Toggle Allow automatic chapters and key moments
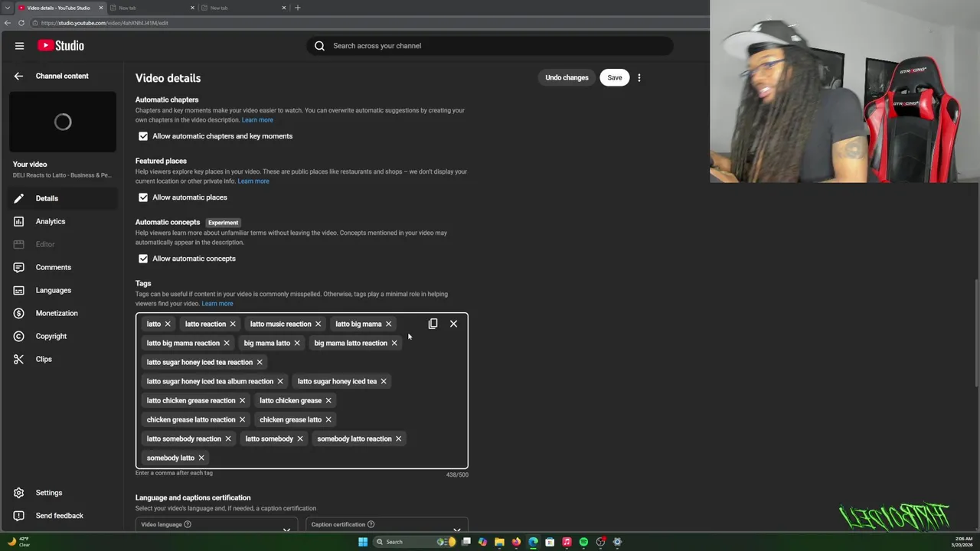Screen dimensions: 980x551 point(143,136)
